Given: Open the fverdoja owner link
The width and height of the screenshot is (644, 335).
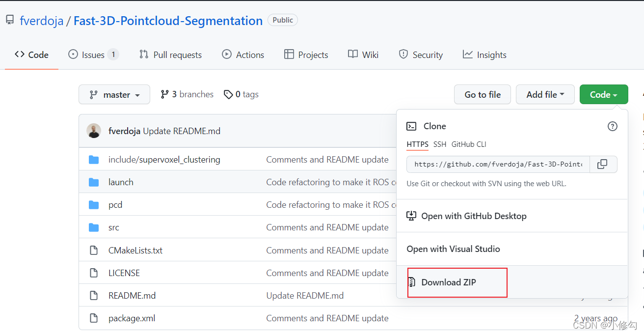Looking at the screenshot, I should [42, 21].
